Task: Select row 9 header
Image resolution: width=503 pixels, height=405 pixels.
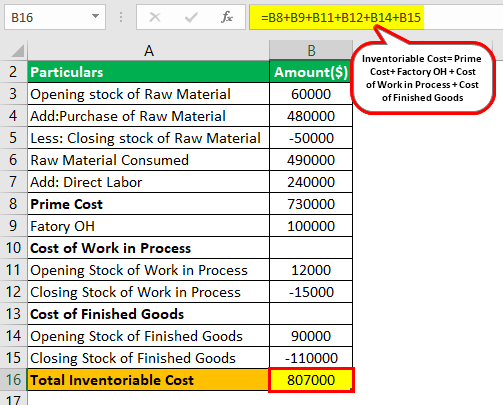Action: click(13, 226)
